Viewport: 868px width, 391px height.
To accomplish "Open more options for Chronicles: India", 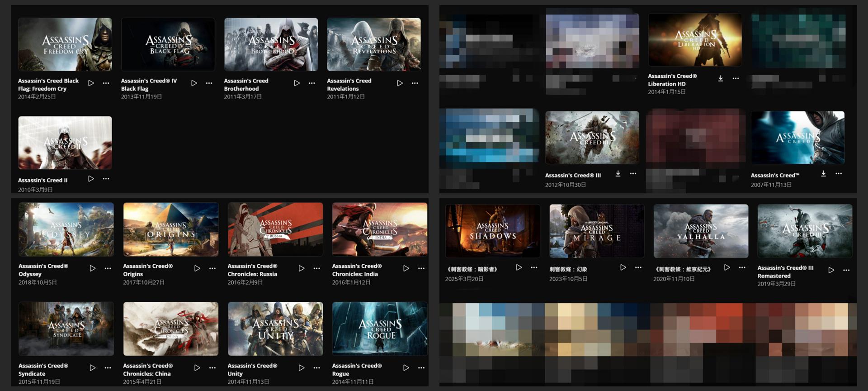I will point(421,268).
